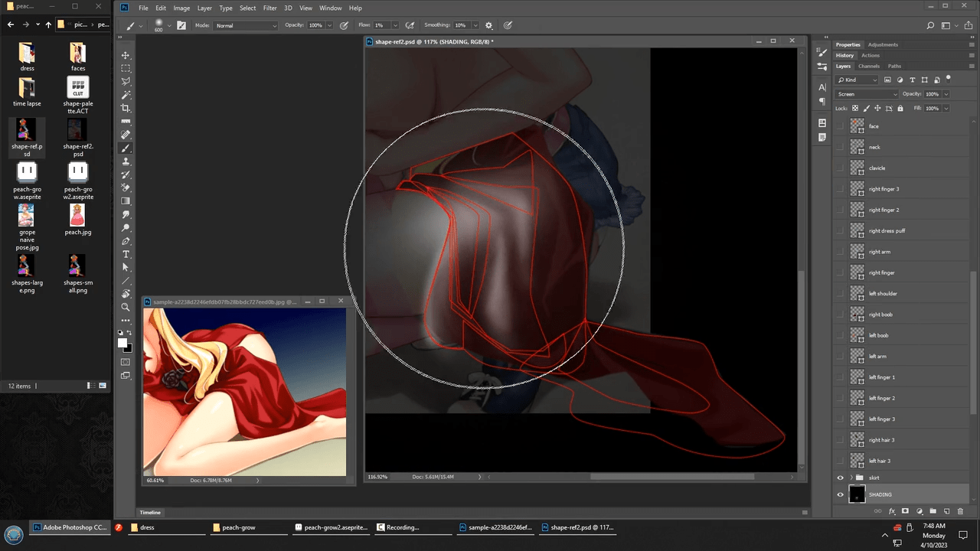Open the Screen blend mode dropdown

pyautogui.click(x=866, y=94)
